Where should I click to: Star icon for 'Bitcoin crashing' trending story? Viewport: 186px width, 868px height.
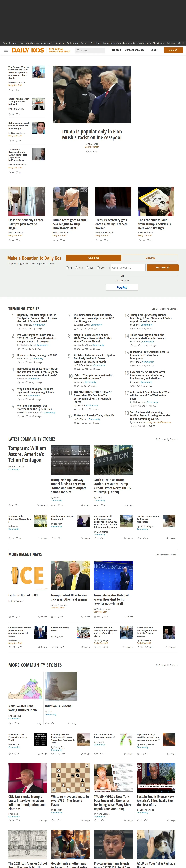19,363
